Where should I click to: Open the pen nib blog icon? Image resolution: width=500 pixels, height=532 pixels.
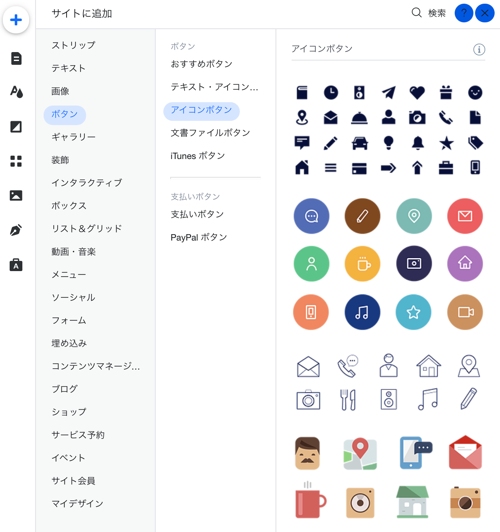pos(16,230)
